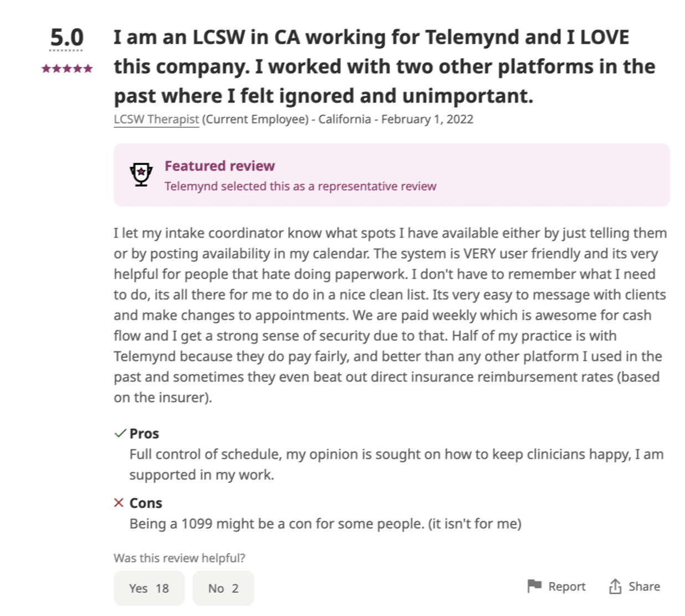Click the five purple star icons
Image resolution: width=685 pixels, height=616 pixels.
(67, 69)
